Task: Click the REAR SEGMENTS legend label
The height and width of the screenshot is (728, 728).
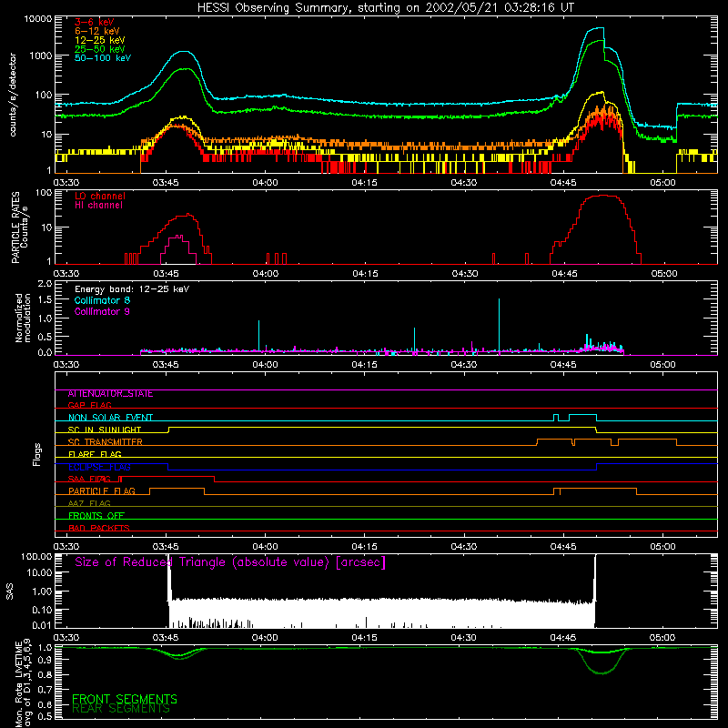Action: point(121,709)
